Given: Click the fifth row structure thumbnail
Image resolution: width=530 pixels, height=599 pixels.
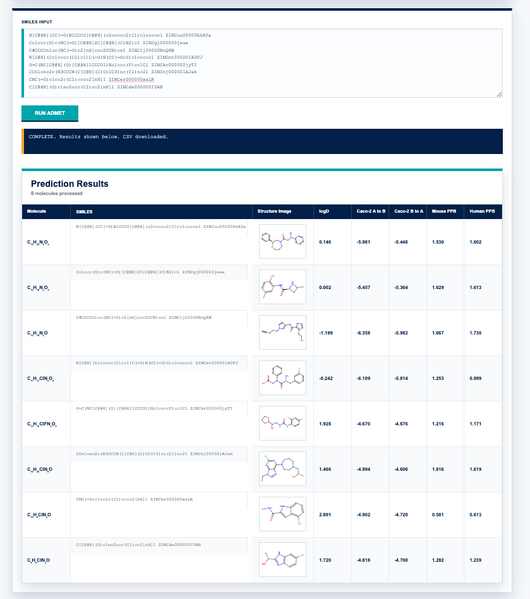Looking at the screenshot, I should coord(283,423).
